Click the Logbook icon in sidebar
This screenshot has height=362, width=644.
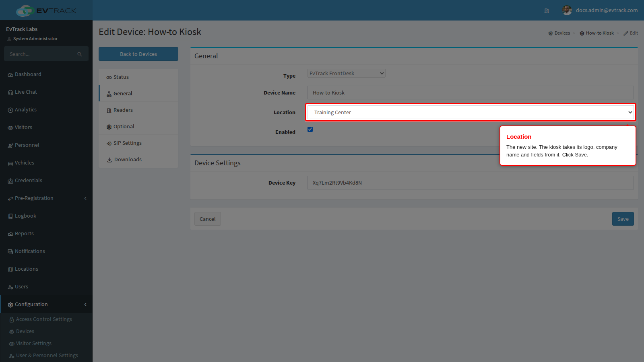pos(10,216)
